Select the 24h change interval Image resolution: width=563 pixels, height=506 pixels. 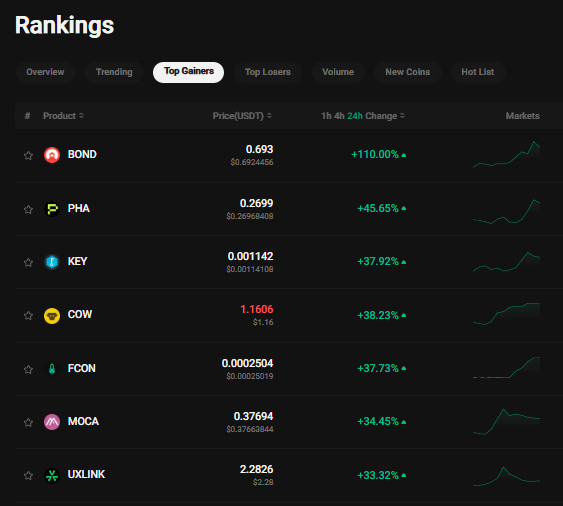point(355,116)
